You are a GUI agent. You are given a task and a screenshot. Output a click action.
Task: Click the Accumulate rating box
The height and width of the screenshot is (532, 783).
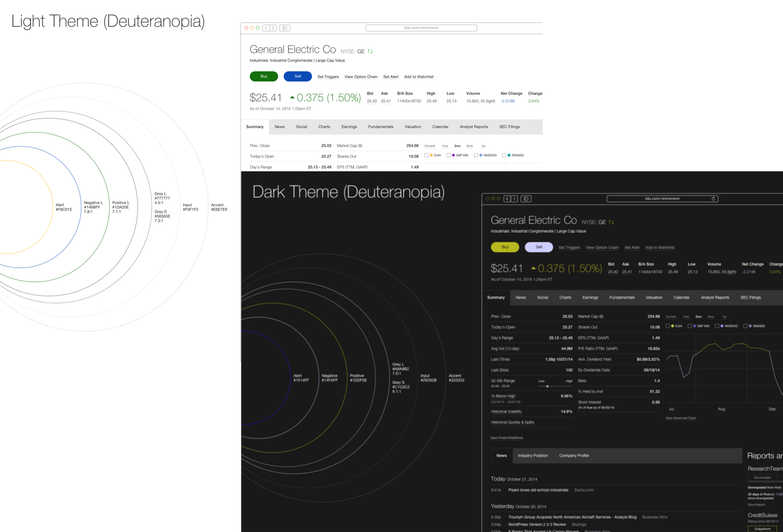pos(762,478)
